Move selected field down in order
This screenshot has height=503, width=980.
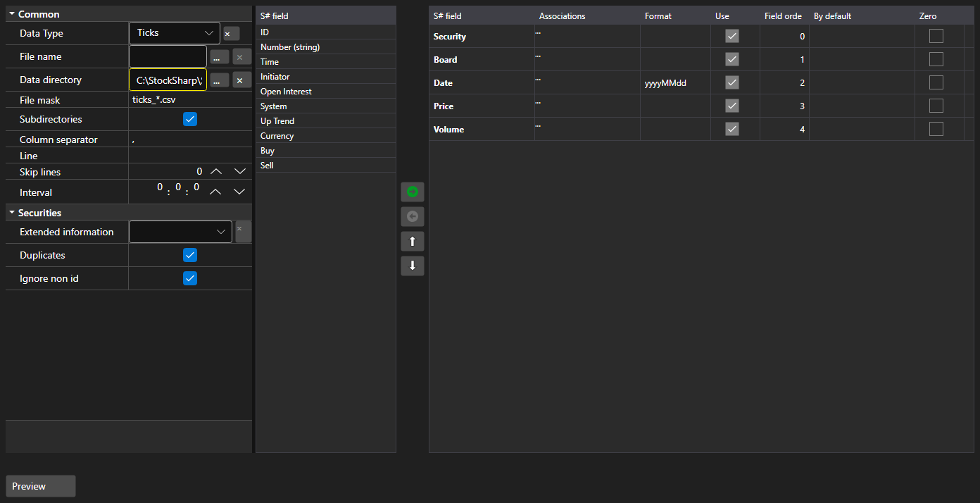point(413,266)
